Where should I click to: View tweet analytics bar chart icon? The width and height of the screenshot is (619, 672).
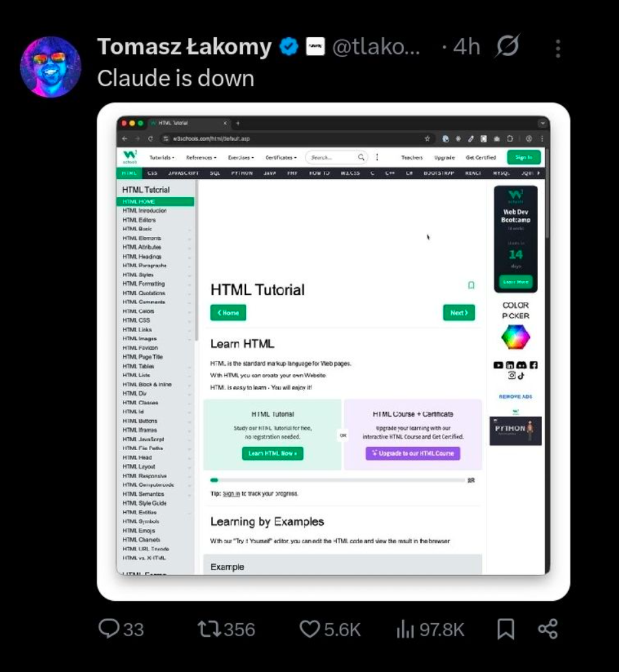click(405, 629)
